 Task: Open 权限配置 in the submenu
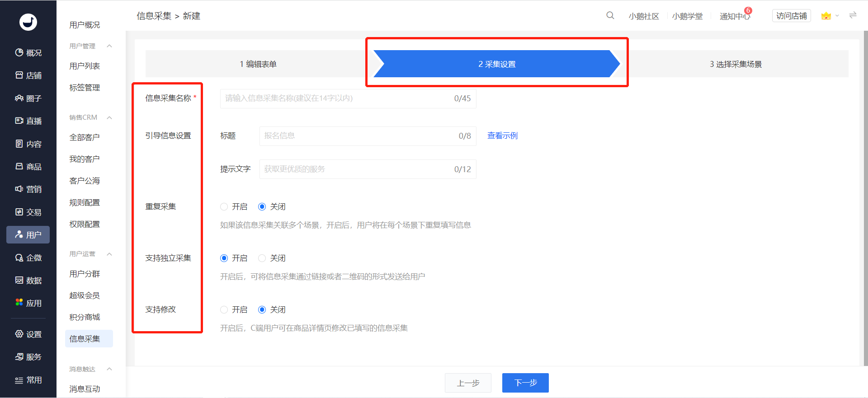[85, 224]
